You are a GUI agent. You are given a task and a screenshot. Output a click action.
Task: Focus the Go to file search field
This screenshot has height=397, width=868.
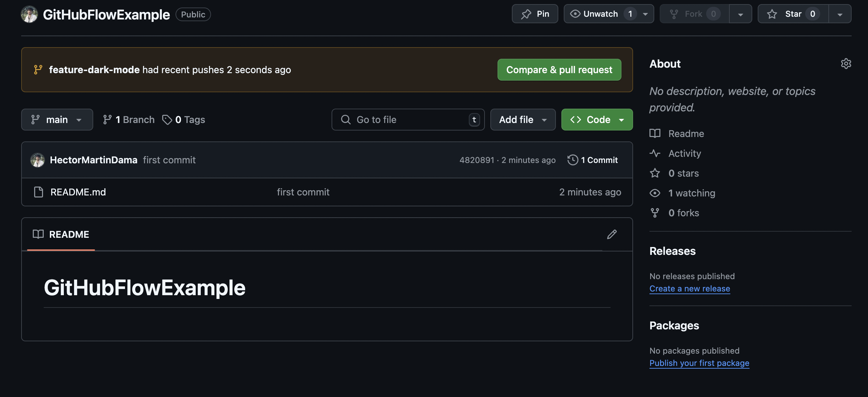point(408,120)
